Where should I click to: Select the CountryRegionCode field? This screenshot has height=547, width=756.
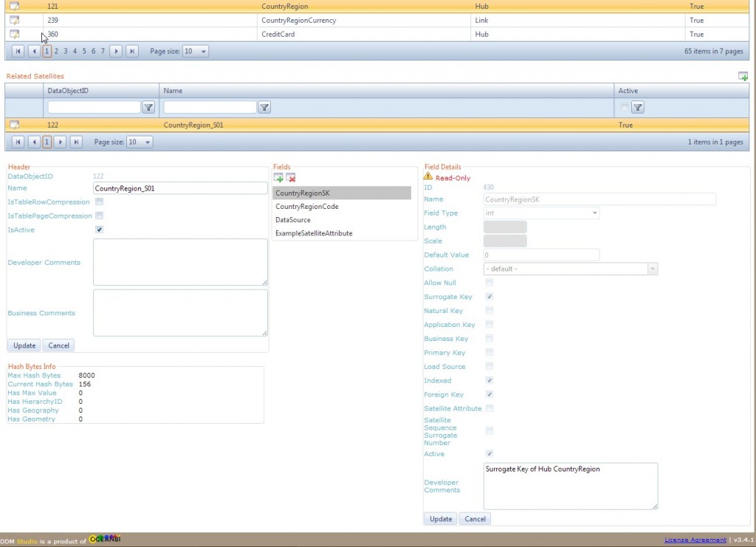(342, 206)
